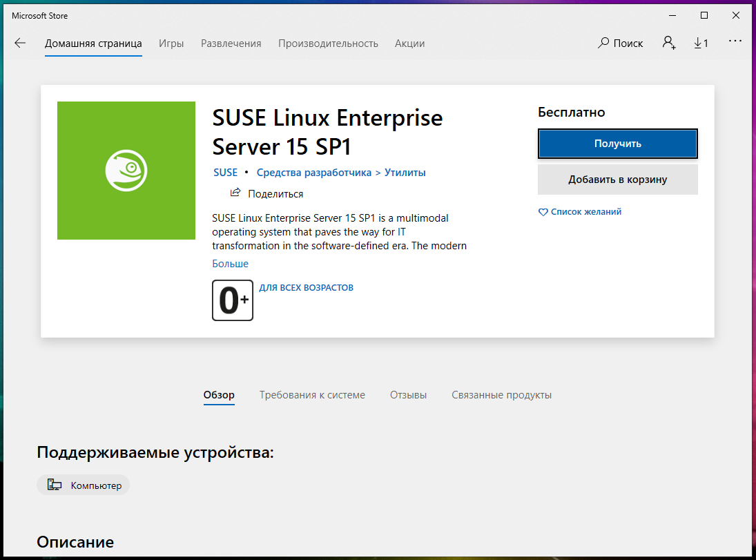This screenshot has width=756, height=560.
Task: Open the search magnifier icon
Action: point(604,43)
